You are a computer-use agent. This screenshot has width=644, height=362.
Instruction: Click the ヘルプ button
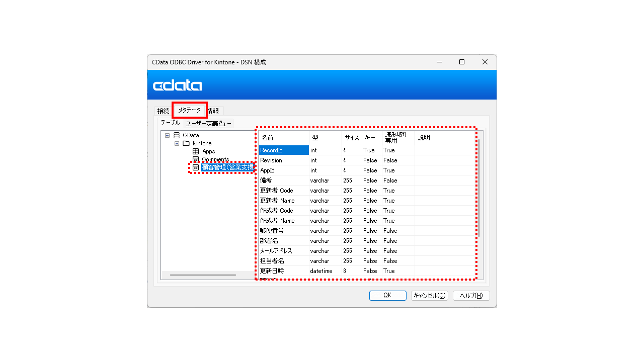(x=471, y=296)
